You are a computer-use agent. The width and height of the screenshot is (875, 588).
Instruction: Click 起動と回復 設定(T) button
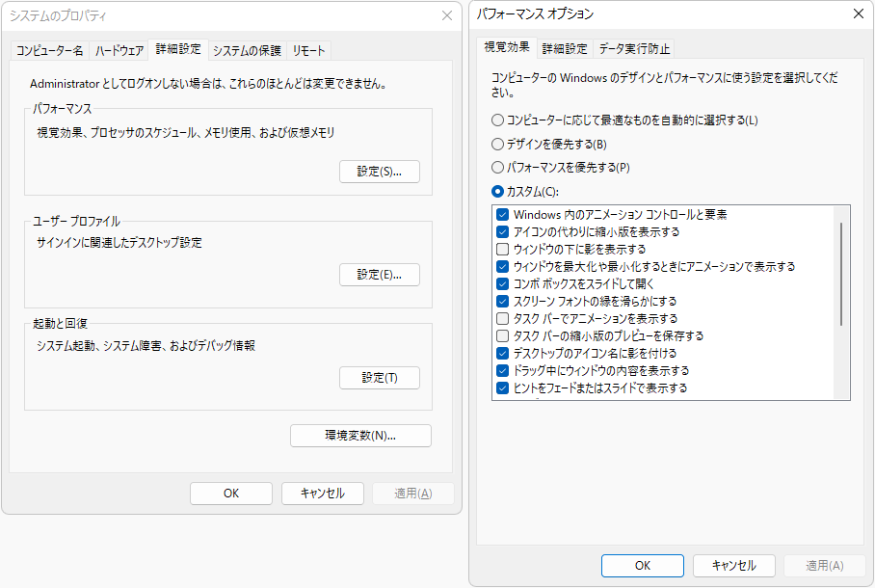(380, 378)
